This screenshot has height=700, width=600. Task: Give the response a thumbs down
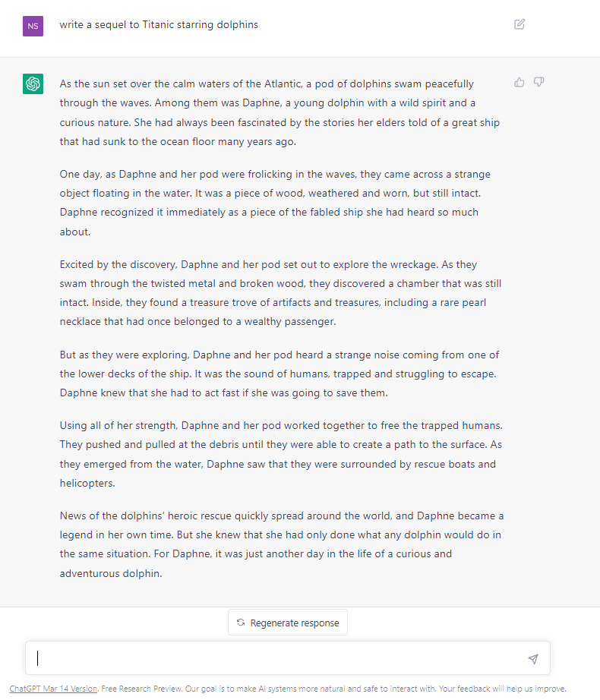coord(538,82)
